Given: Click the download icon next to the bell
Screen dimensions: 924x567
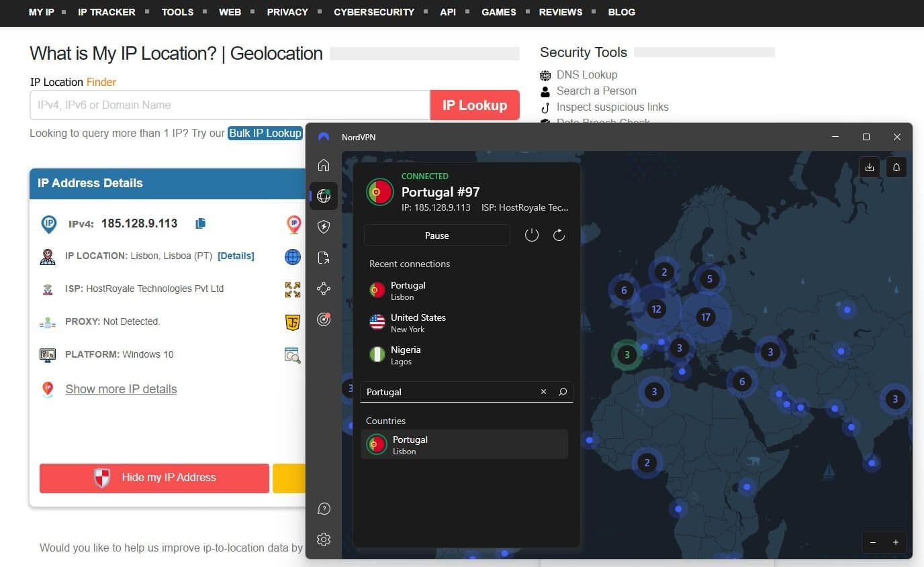Looking at the screenshot, I should [870, 167].
